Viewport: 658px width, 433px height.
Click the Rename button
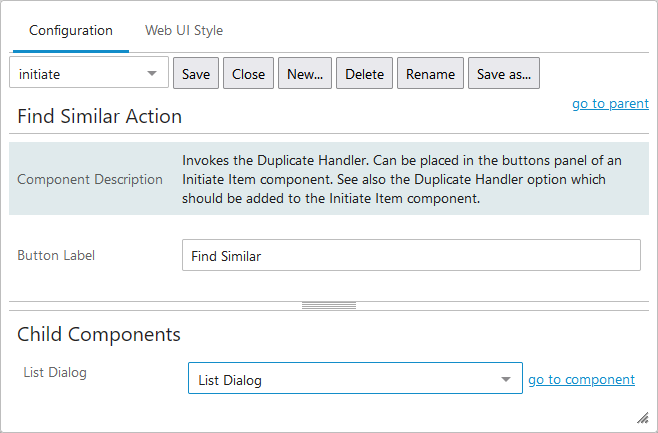point(430,73)
